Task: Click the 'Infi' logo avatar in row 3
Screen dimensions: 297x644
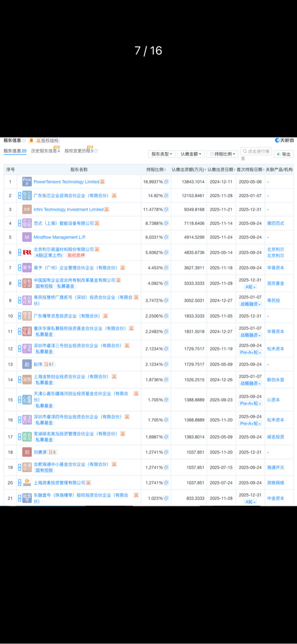Action: [x=27, y=210]
